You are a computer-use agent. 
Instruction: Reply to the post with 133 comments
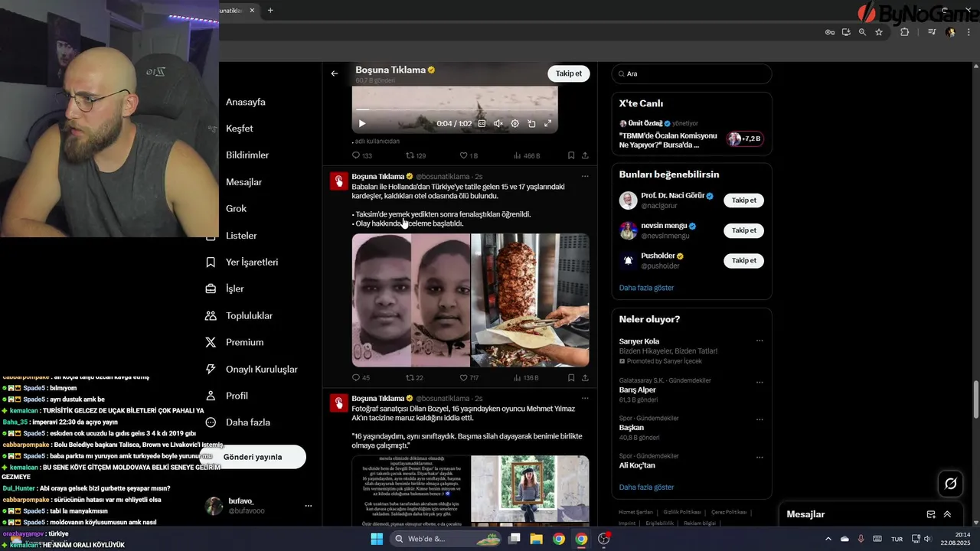click(x=361, y=155)
